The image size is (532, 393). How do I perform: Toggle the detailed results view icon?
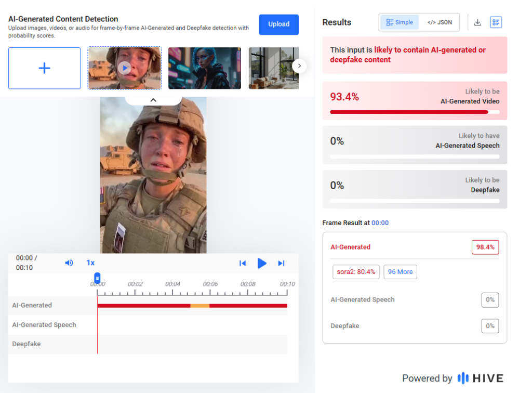pyautogui.click(x=496, y=22)
